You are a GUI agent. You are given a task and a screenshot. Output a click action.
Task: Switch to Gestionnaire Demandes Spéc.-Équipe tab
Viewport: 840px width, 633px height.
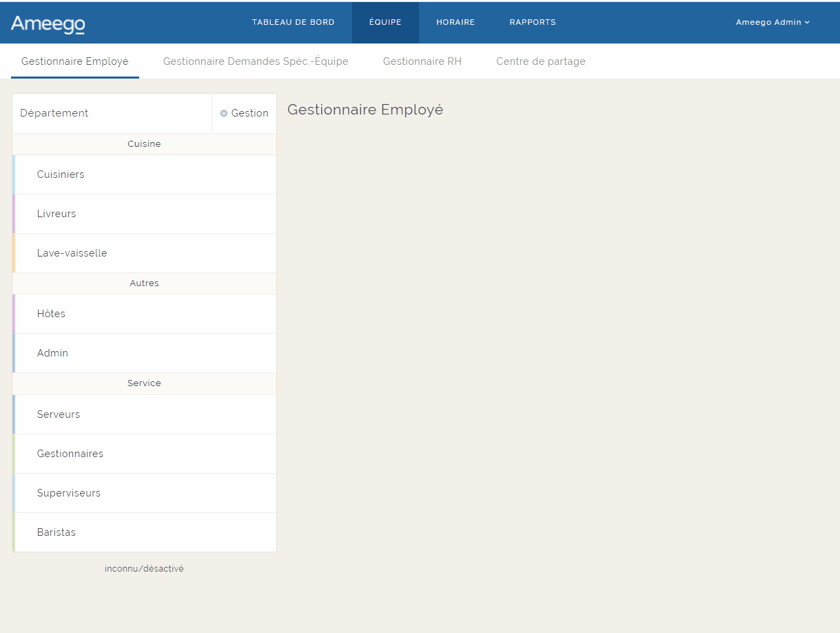[x=256, y=61]
